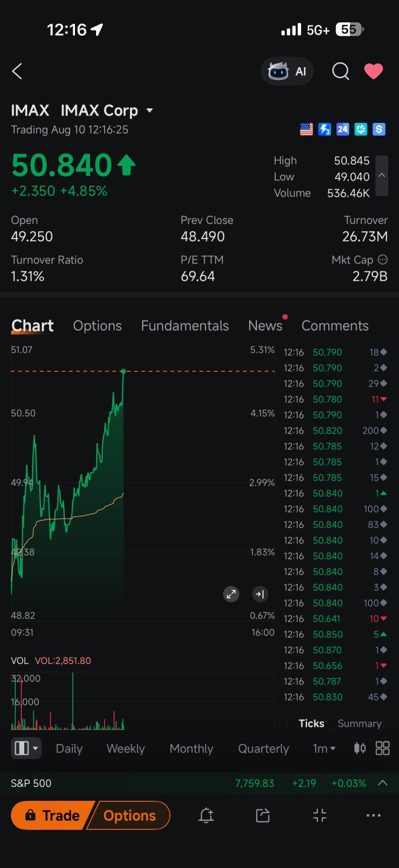Image resolution: width=399 pixels, height=868 pixels.
Task: Open the Comments tab
Action: [x=335, y=326]
